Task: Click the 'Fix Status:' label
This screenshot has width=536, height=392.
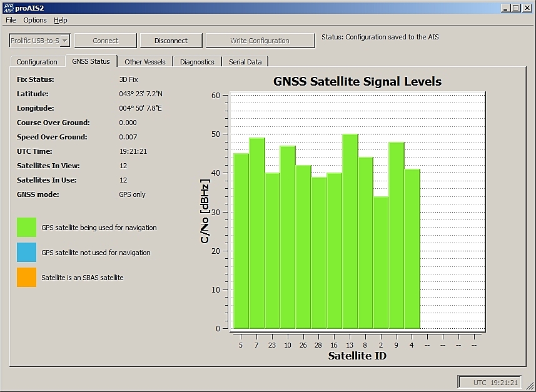Action: pos(36,79)
